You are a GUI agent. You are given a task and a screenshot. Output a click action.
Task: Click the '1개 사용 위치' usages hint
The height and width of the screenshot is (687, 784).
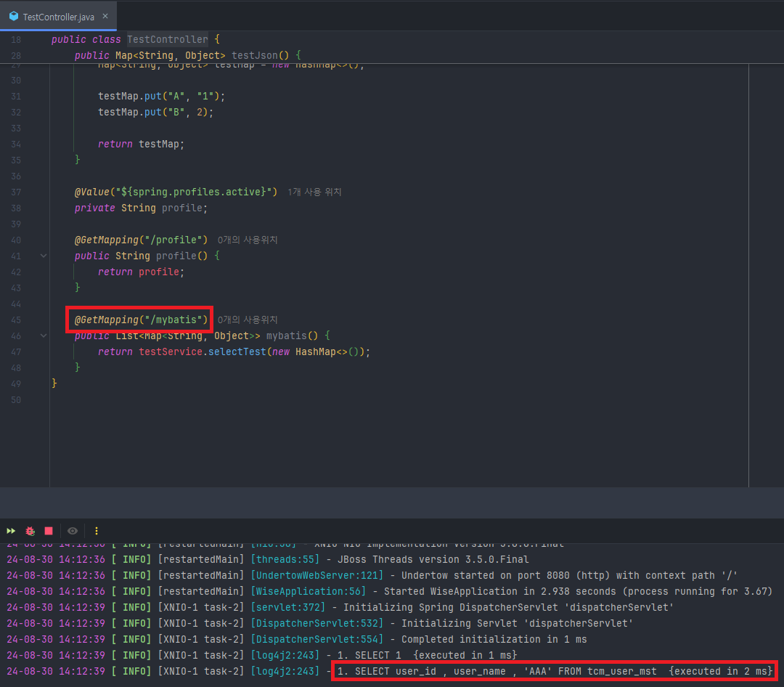tap(314, 192)
